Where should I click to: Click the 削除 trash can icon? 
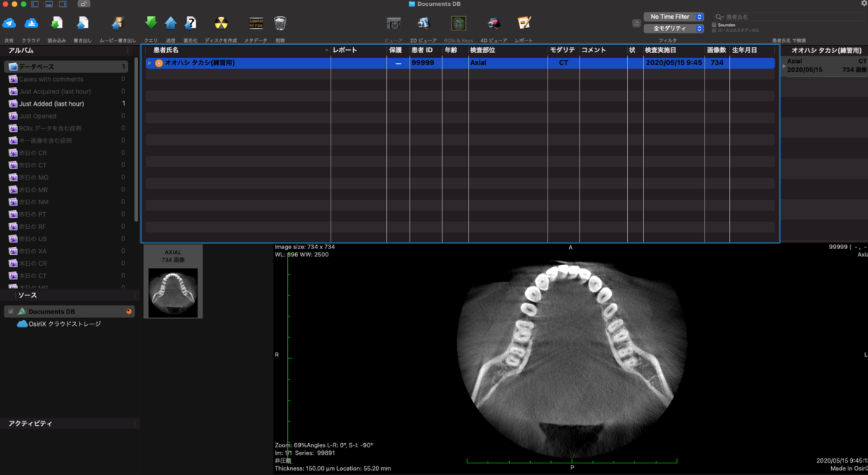point(280,23)
